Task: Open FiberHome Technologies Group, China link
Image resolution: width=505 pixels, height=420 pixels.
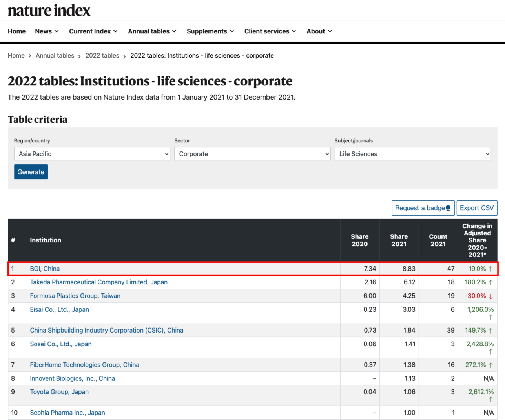Action: pos(85,365)
